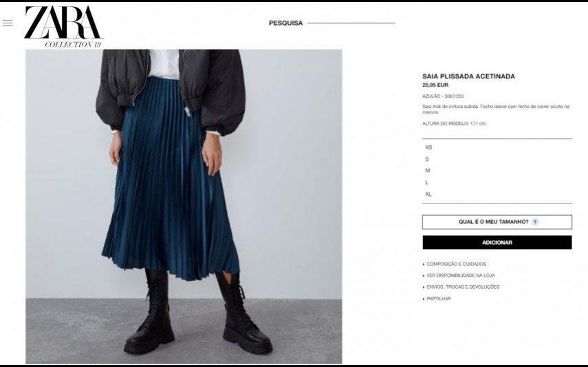Viewport: 588px width, 367px height.
Task: Click the question mark help icon
Action: (535, 222)
